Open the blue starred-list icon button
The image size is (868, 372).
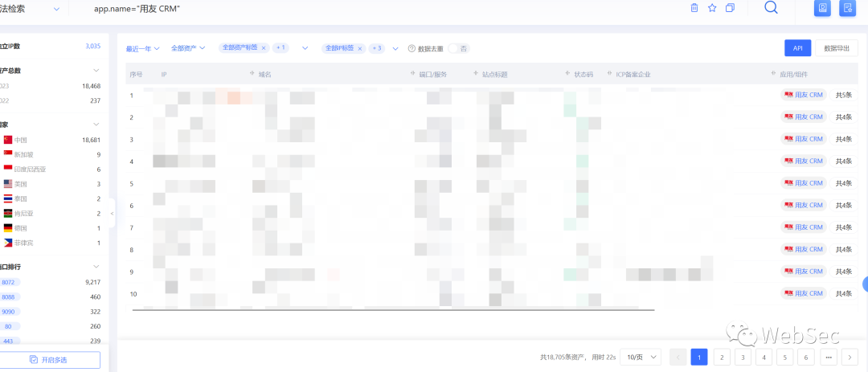tap(848, 8)
